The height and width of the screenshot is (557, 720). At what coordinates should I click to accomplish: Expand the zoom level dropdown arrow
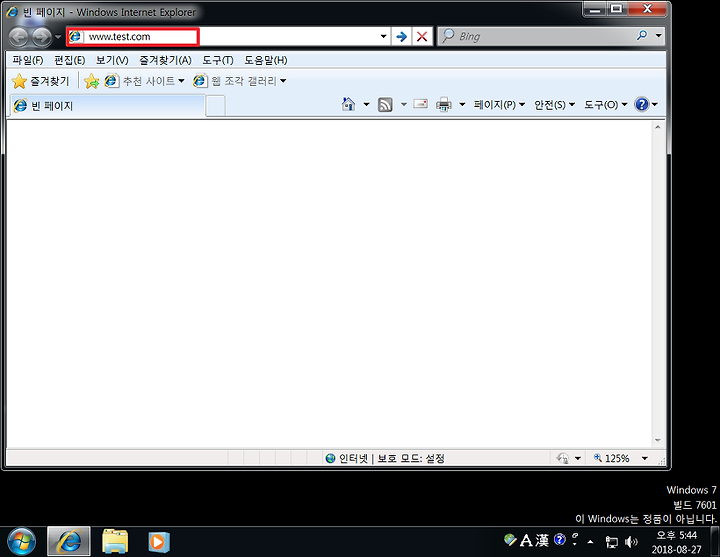[x=645, y=458]
